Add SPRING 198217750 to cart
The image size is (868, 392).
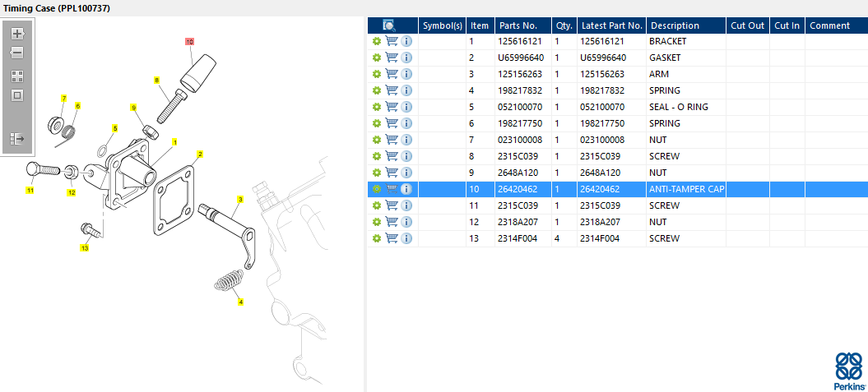pos(392,123)
